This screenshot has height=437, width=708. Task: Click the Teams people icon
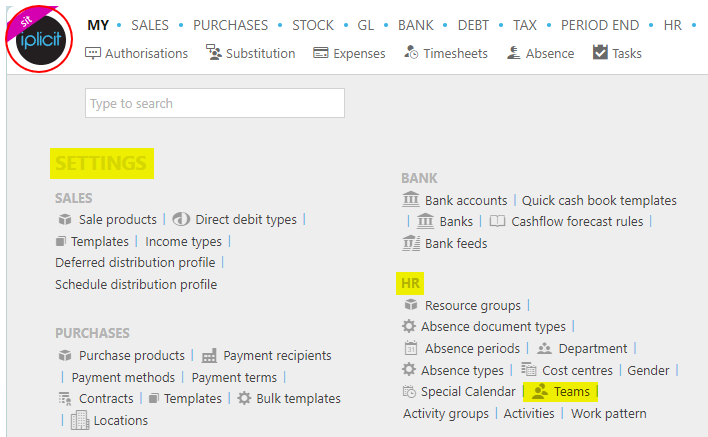540,391
